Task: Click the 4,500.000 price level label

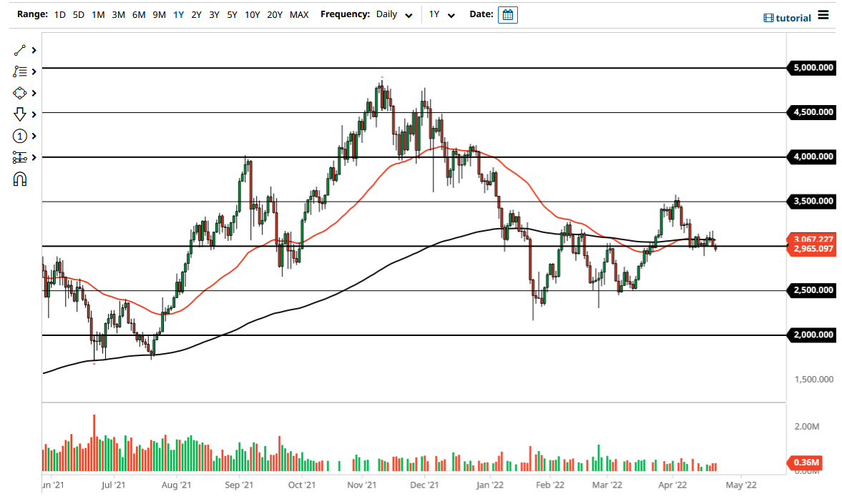Action: click(811, 112)
